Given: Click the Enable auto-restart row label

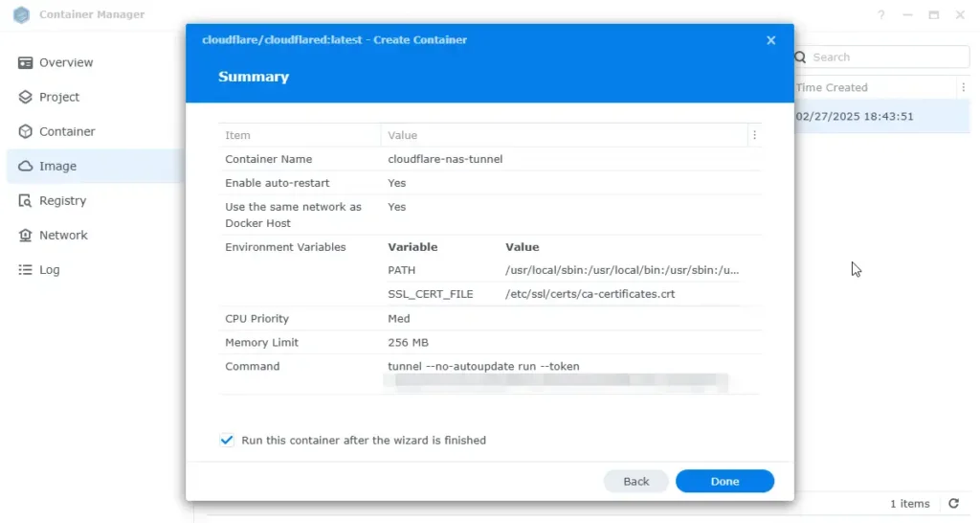Looking at the screenshot, I should [277, 183].
